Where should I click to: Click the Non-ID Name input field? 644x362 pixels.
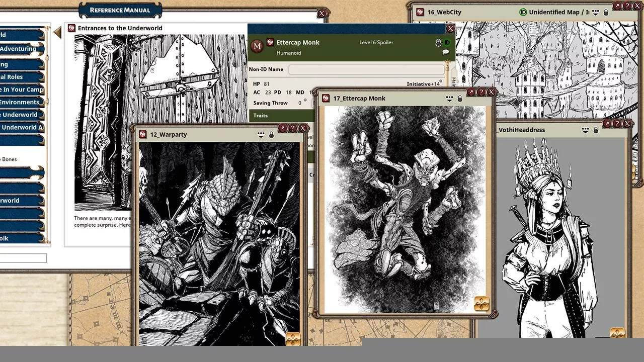366,69
